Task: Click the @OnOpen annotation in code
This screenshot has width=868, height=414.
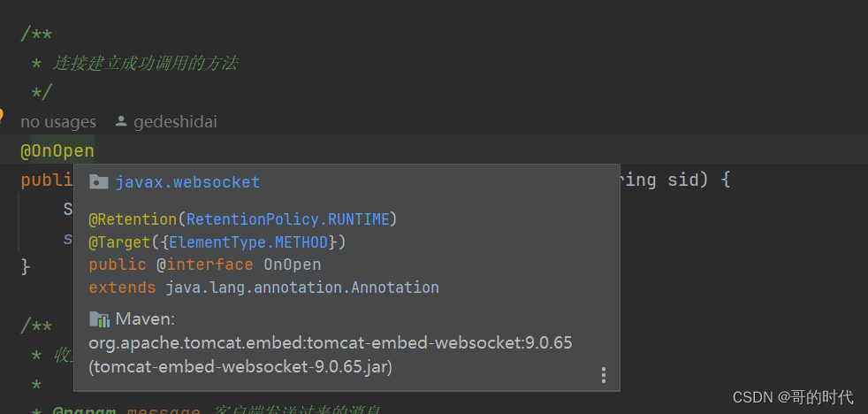Action: pyautogui.click(x=57, y=151)
